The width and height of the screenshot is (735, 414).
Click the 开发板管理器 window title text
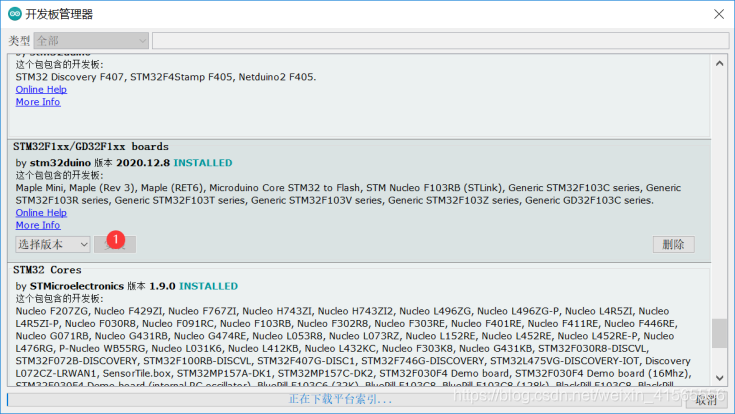pyautogui.click(x=59, y=14)
